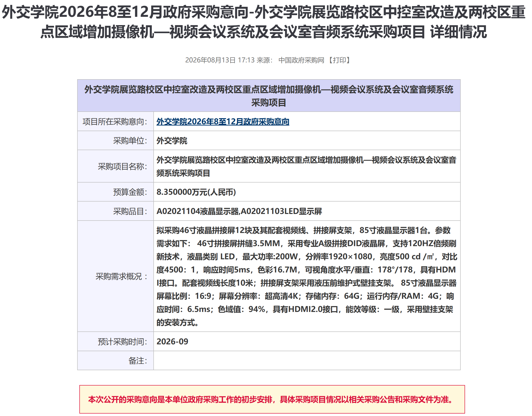Screen dimensions: 532x416
Task: Click the page title heading
Action: [x=263, y=22]
